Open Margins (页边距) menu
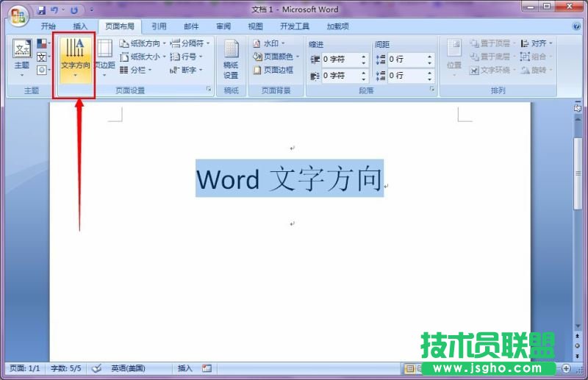Viewport: 588px width, 380px height. click(104, 58)
